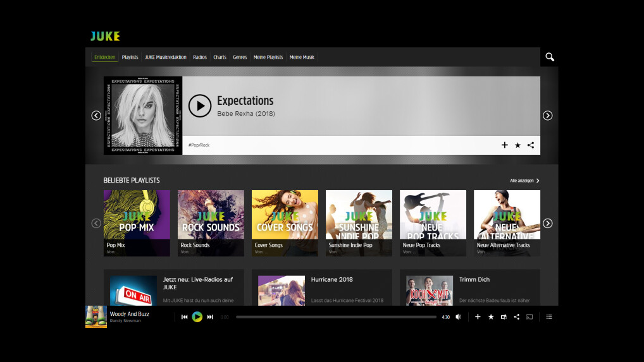
Task: Open the Neue Pop Tracks playlist
Action: (x=433, y=224)
